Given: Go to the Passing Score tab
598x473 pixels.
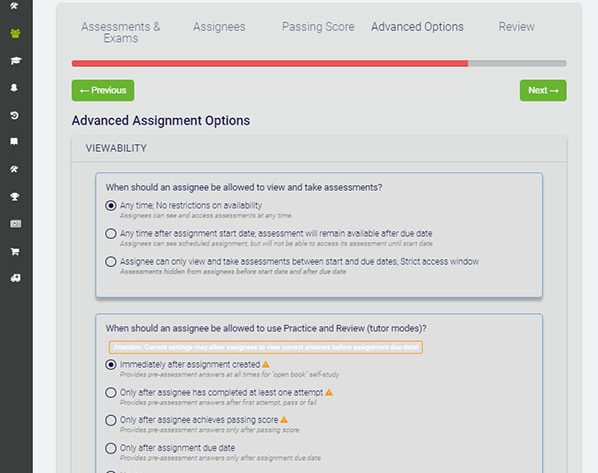Looking at the screenshot, I should (x=318, y=27).
